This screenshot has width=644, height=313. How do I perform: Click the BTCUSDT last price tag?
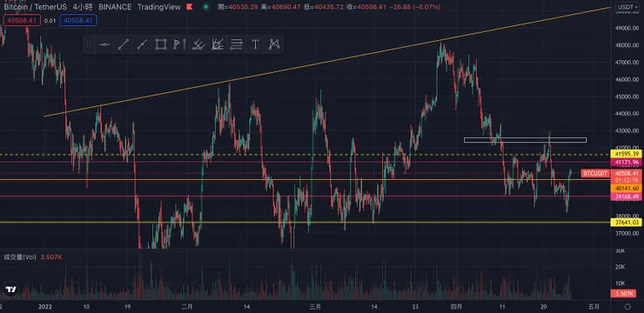pos(595,174)
